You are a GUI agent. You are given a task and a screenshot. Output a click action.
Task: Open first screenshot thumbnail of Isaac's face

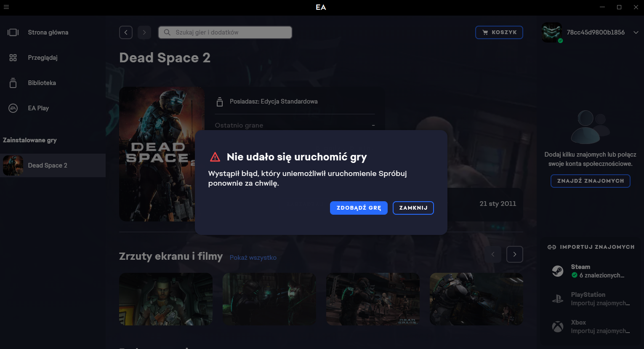pyautogui.click(x=166, y=299)
